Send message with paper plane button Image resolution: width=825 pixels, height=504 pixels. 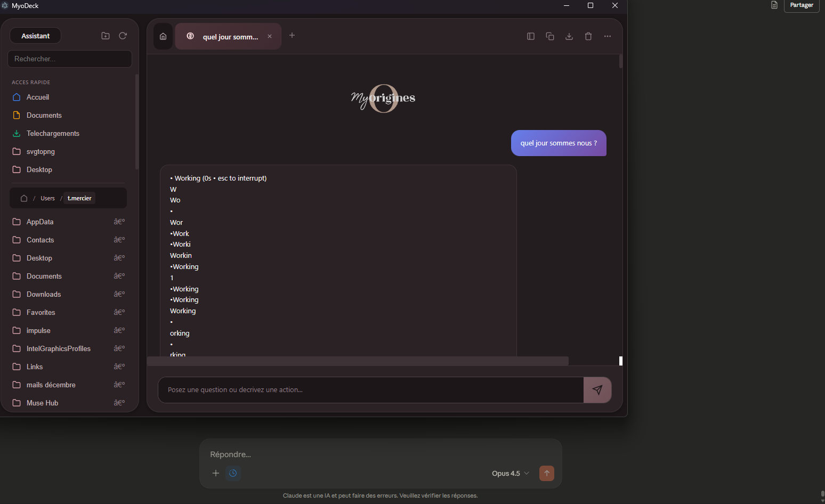(597, 390)
